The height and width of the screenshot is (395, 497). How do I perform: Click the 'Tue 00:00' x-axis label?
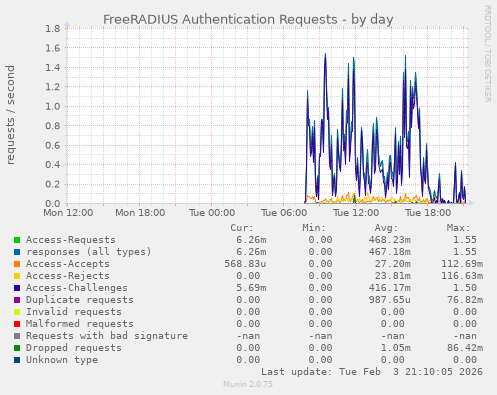tap(212, 213)
